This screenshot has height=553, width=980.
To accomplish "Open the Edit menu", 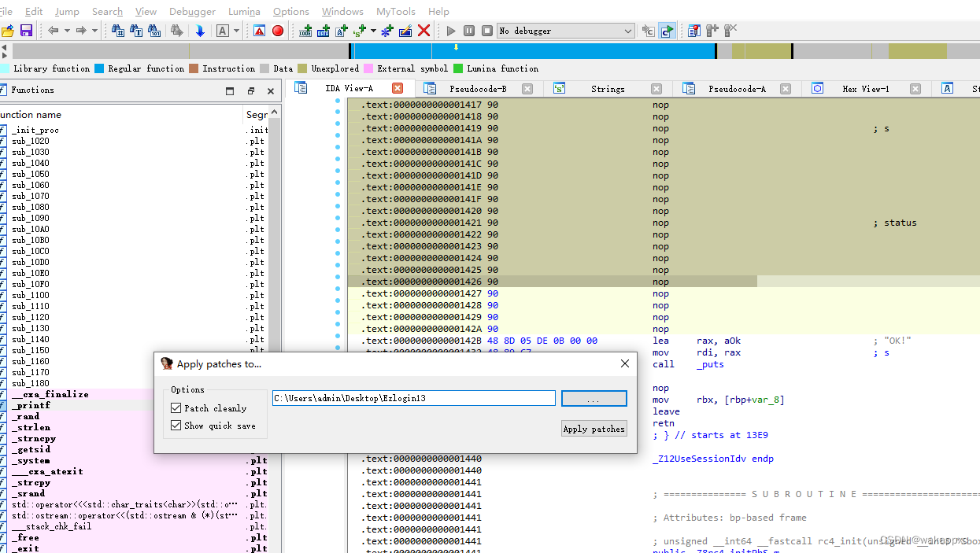I will [34, 12].
